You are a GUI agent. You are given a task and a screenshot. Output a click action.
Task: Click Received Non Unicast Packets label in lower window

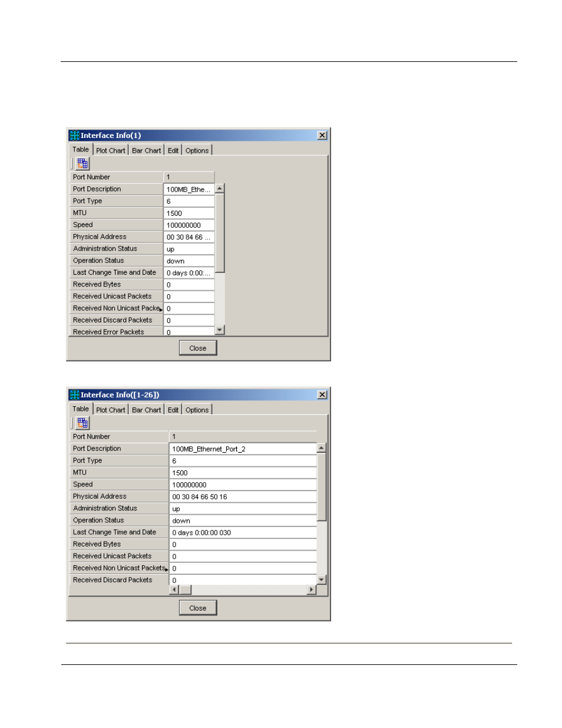click(x=119, y=568)
